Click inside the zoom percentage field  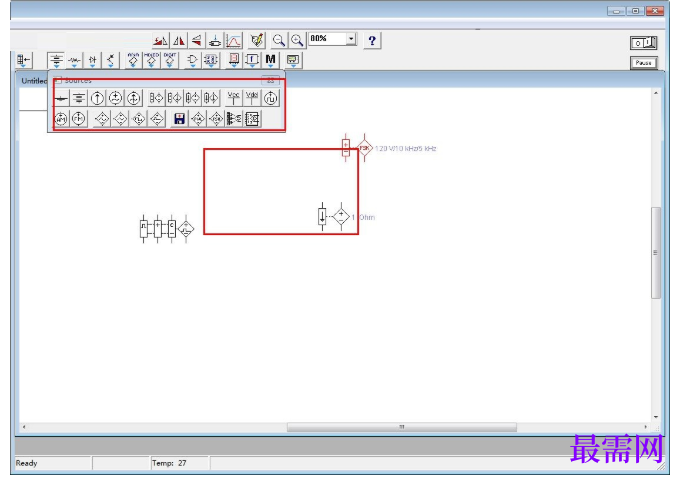[x=327, y=39]
